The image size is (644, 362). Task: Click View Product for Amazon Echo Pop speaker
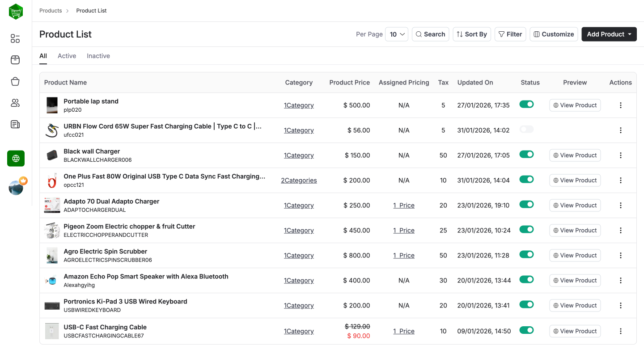click(575, 280)
